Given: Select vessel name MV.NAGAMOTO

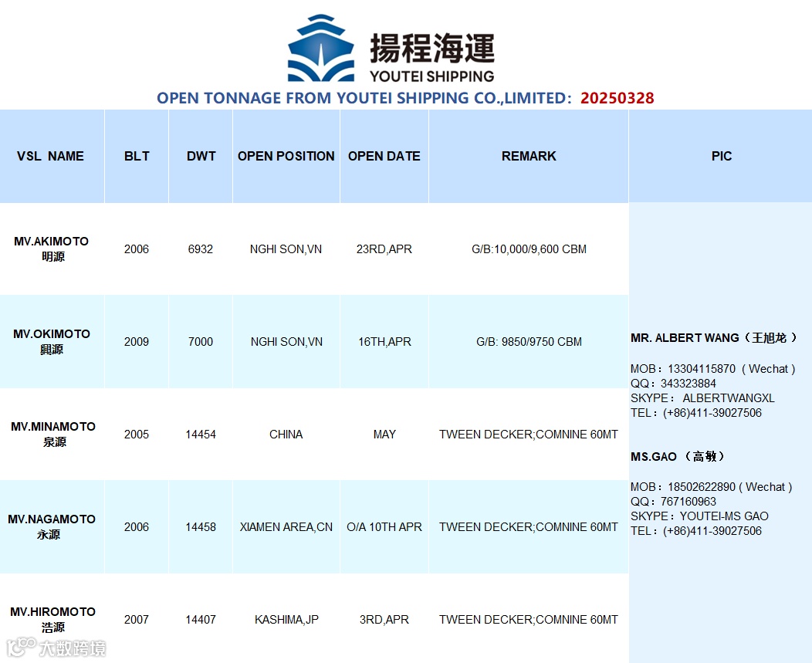Looking at the screenshot, I should (x=52, y=519).
